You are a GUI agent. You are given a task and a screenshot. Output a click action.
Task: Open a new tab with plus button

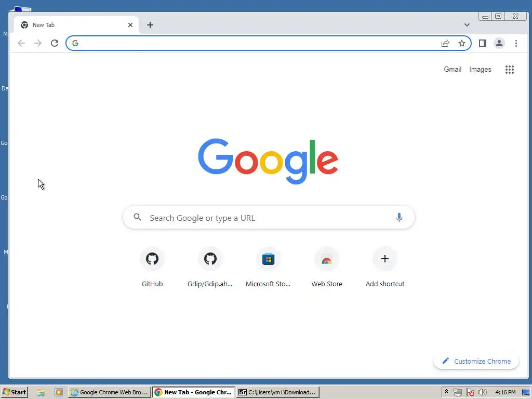pyautogui.click(x=150, y=25)
